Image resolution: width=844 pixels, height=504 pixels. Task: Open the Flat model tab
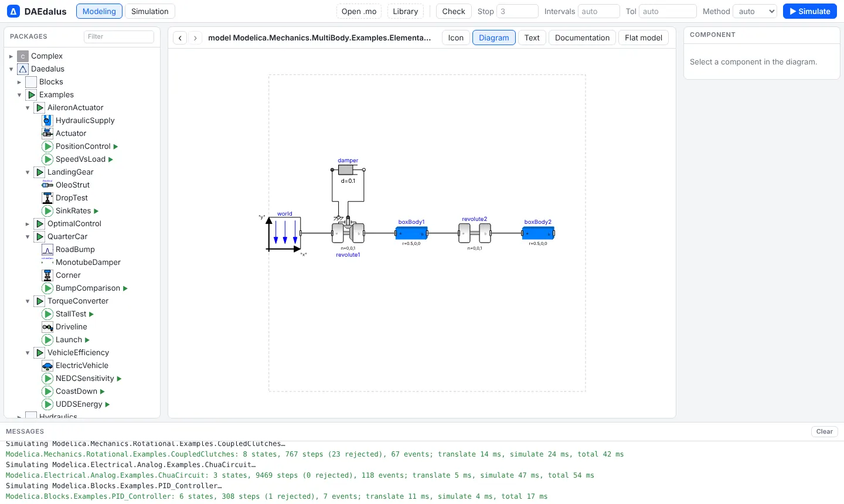pyautogui.click(x=644, y=38)
